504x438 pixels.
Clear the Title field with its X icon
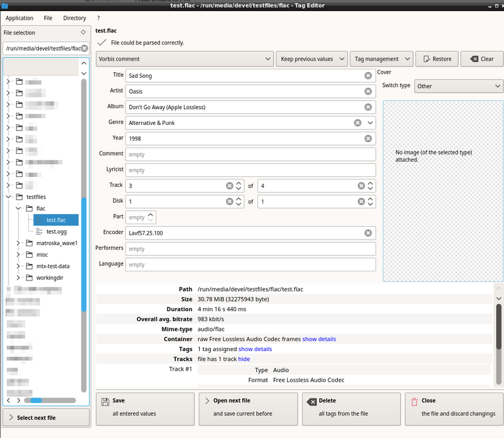pyautogui.click(x=368, y=75)
